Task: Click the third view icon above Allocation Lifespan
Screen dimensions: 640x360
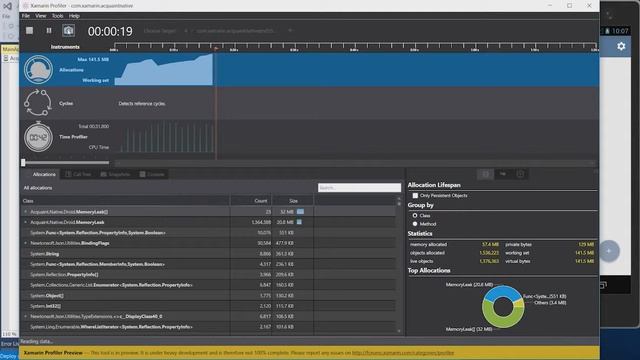Action: (x=520, y=174)
